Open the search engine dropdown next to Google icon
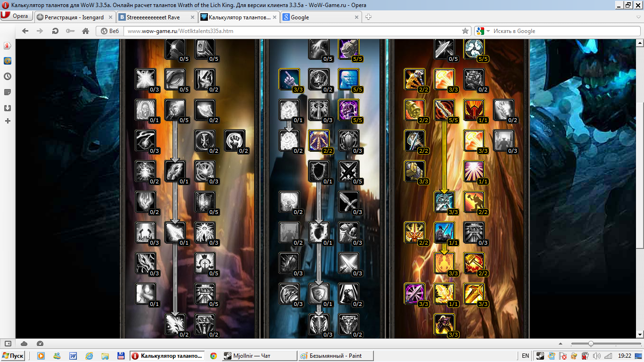644x362 pixels. pyautogui.click(x=488, y=31)
